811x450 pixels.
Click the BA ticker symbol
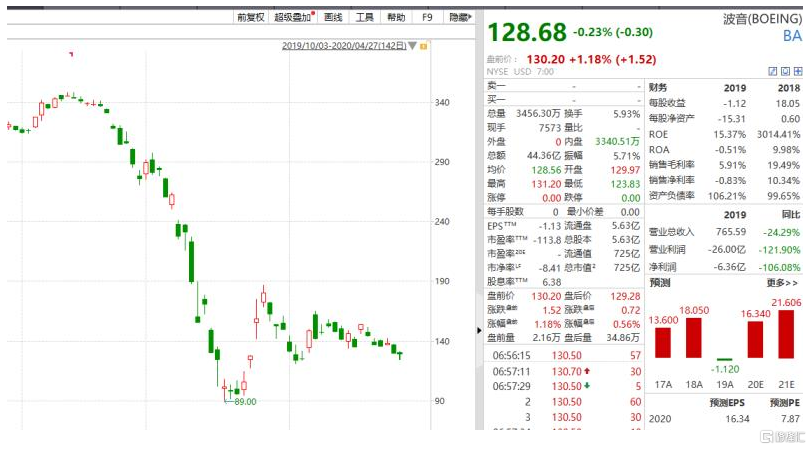coord(790,37)
